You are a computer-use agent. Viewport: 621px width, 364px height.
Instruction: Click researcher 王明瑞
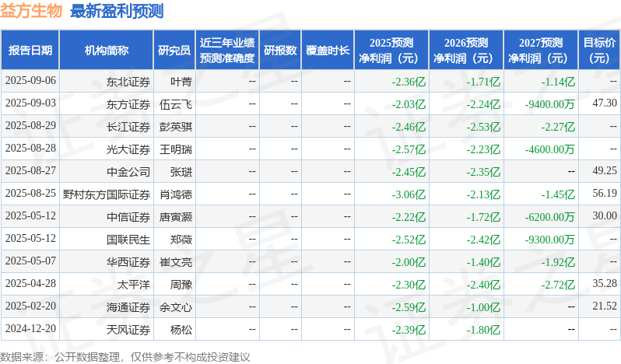coord(176,149)
